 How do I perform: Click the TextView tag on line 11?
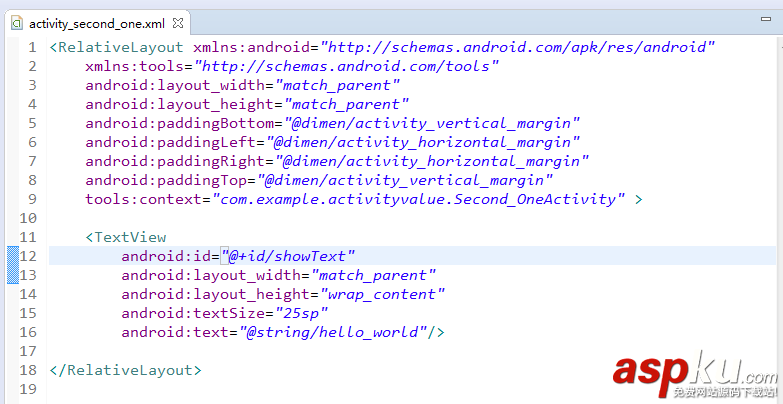click(126, 237)
